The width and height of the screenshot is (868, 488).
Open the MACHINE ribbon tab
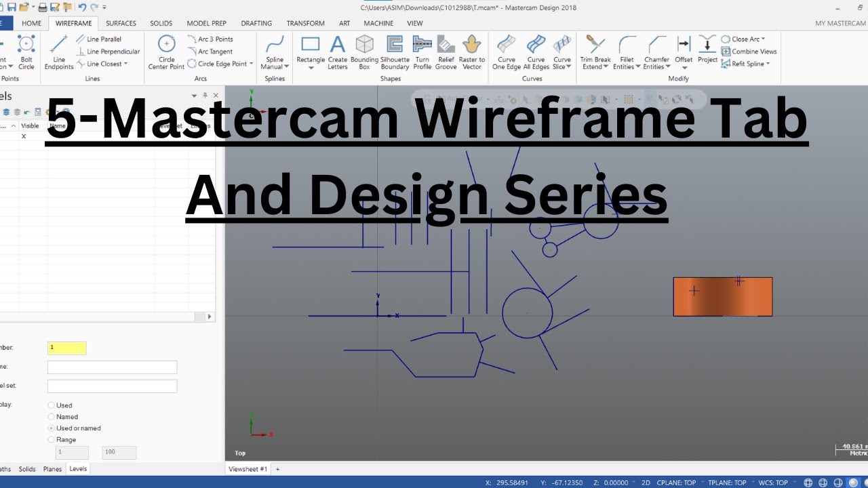pyautogui.click(x=378, y=23)
